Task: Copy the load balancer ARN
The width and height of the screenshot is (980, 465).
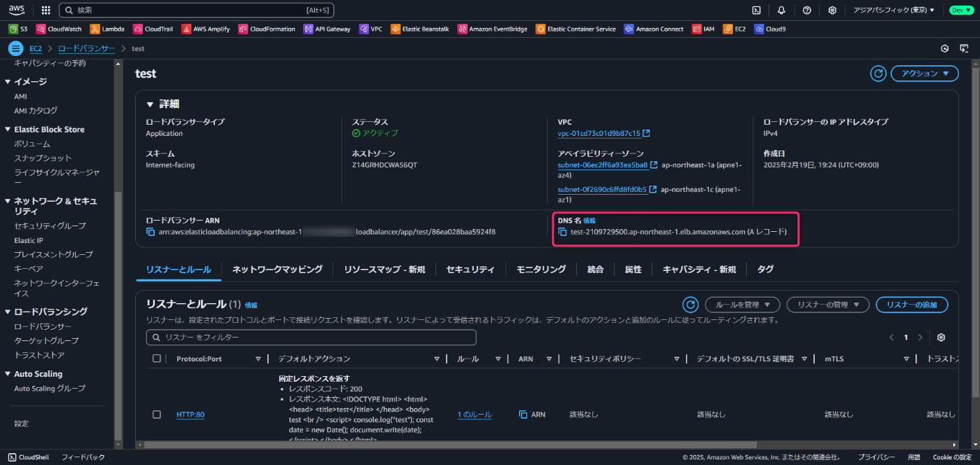Action: [x=150, y=232]
